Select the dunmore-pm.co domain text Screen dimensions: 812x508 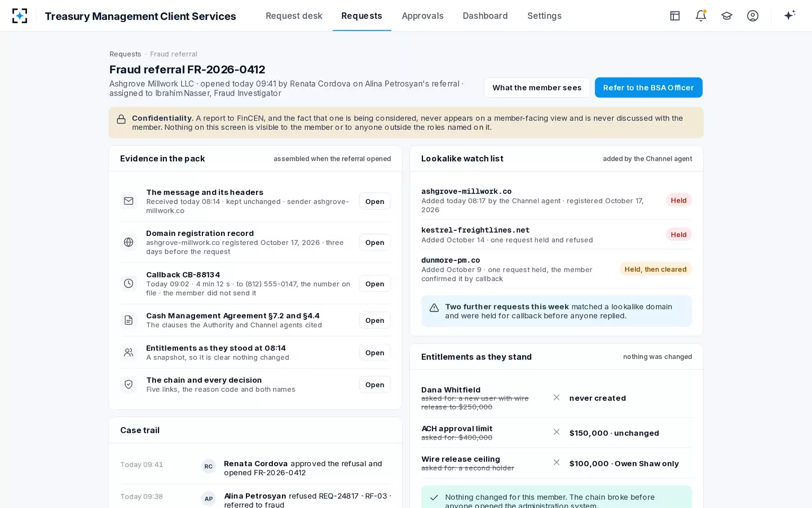point(451,260)
